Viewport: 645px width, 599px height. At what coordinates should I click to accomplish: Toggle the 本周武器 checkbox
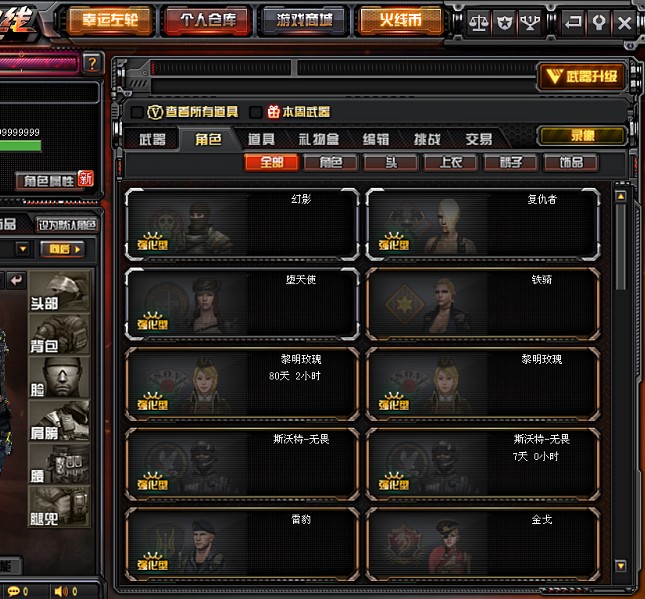(x=255, y=112)
